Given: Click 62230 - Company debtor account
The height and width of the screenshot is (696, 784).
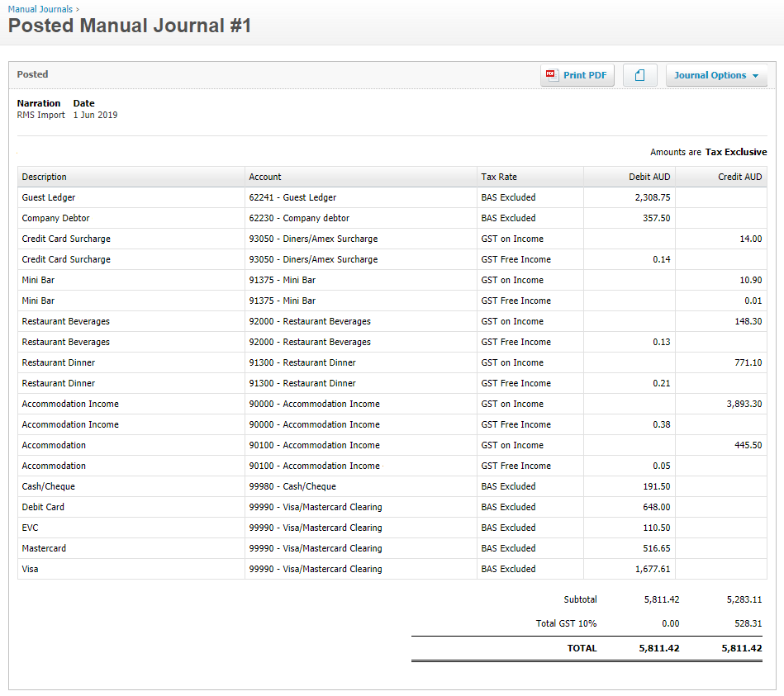Looking at the screenshot, I should [299, 218].
